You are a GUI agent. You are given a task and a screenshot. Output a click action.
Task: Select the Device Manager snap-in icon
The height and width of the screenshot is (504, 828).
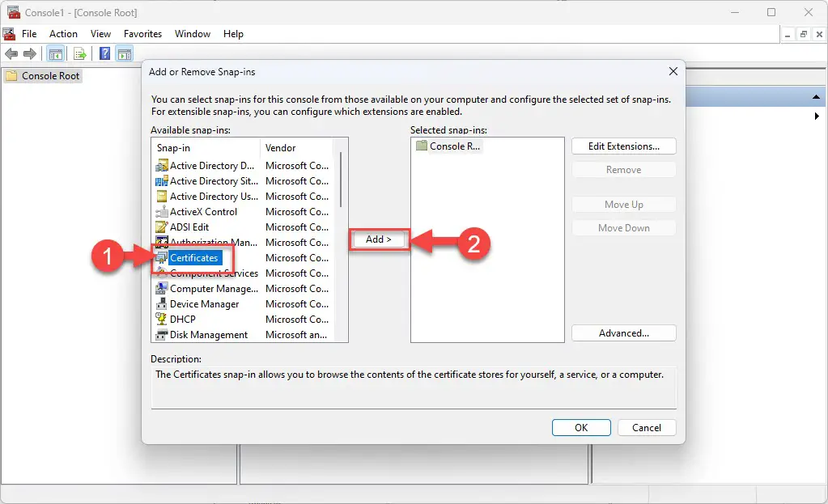point(162,304)
